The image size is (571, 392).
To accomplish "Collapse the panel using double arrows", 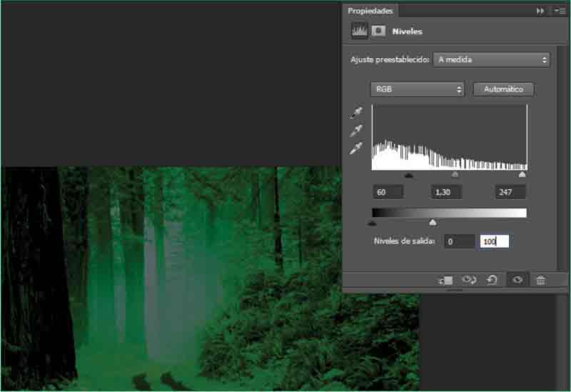I will tap(540, 11).
